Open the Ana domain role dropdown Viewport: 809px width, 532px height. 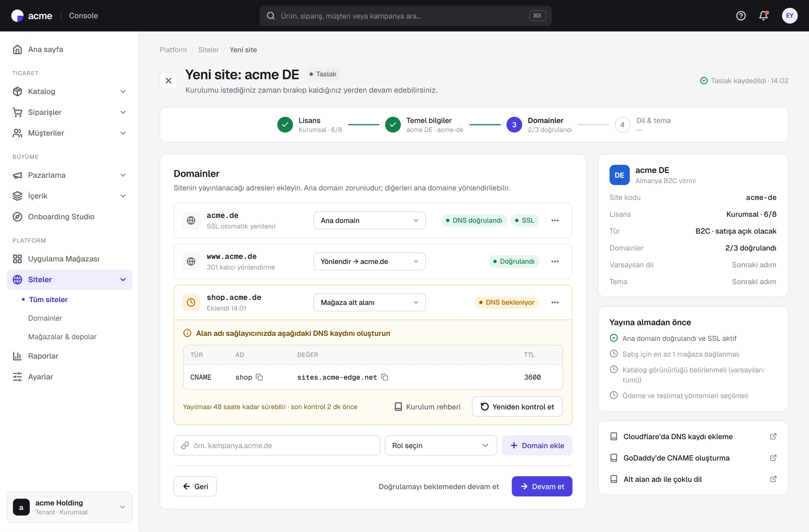click(369, 221)
